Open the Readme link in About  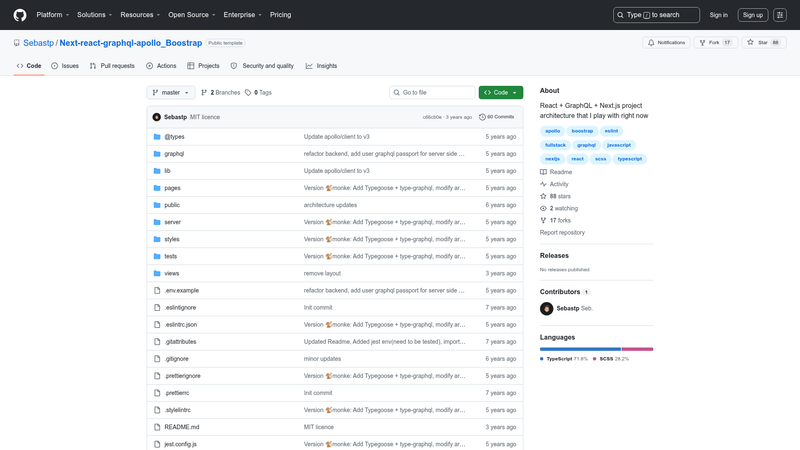point(556,172)
